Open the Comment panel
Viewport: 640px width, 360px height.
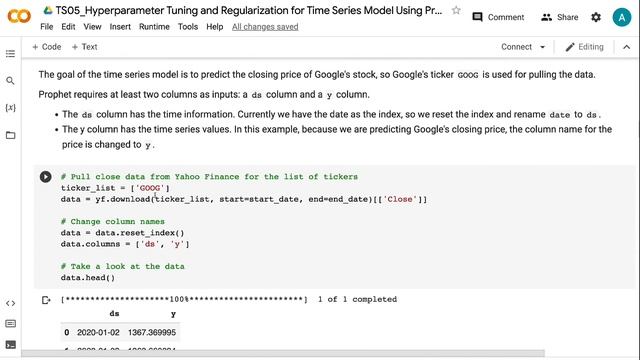tap(498, 17)
